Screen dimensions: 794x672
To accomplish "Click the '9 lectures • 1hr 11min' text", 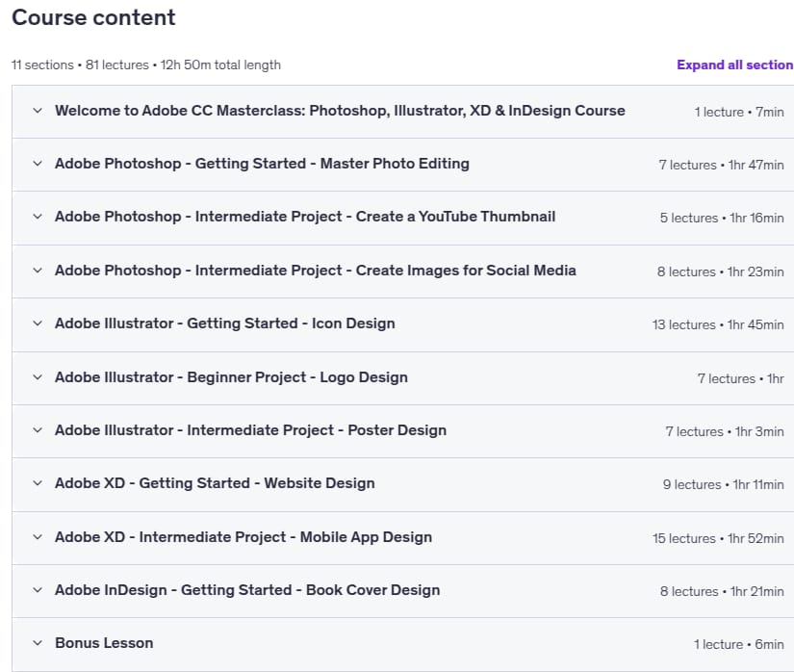I will 723,484.
